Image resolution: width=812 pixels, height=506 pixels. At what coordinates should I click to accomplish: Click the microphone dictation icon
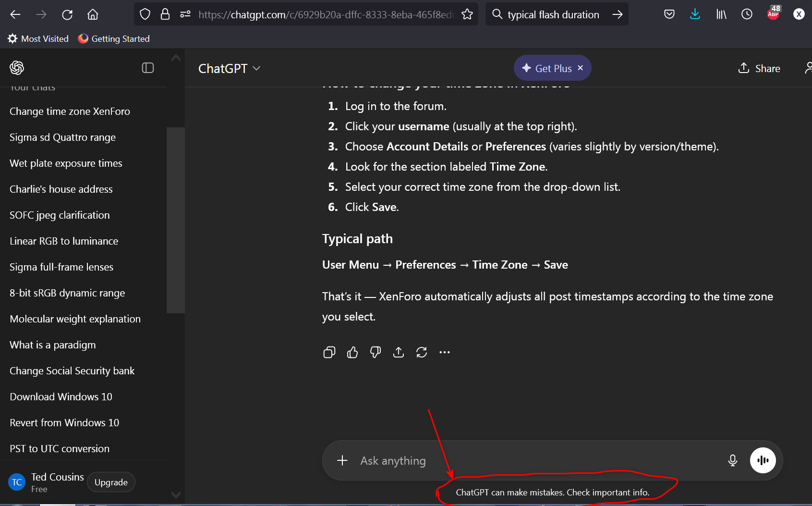pos(732,460)
